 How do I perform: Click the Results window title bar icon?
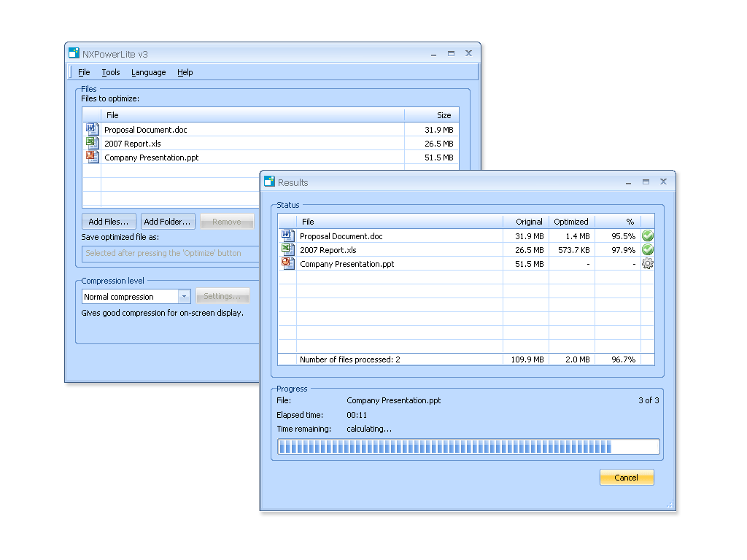pyautogui.click(x=270, y=181)
